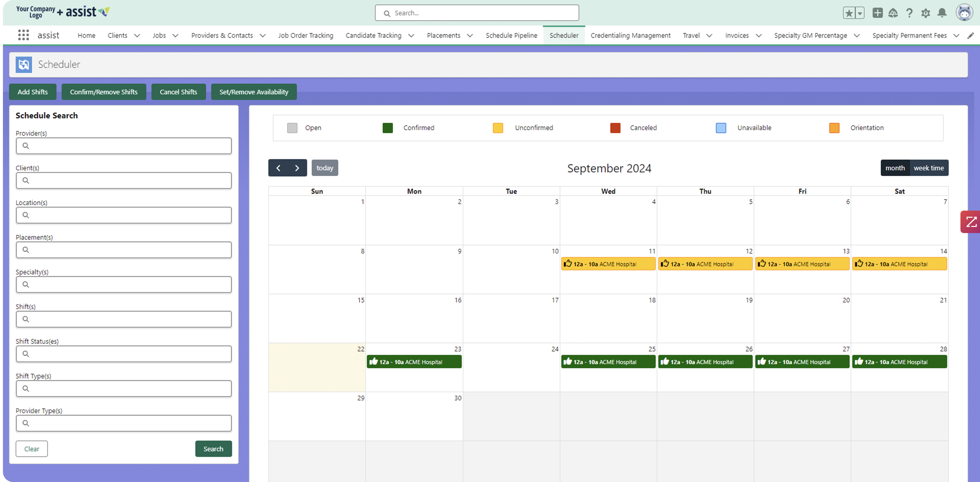Open the Trailhead guidance icon
The image size is (980, 482).
click(893, 13)
